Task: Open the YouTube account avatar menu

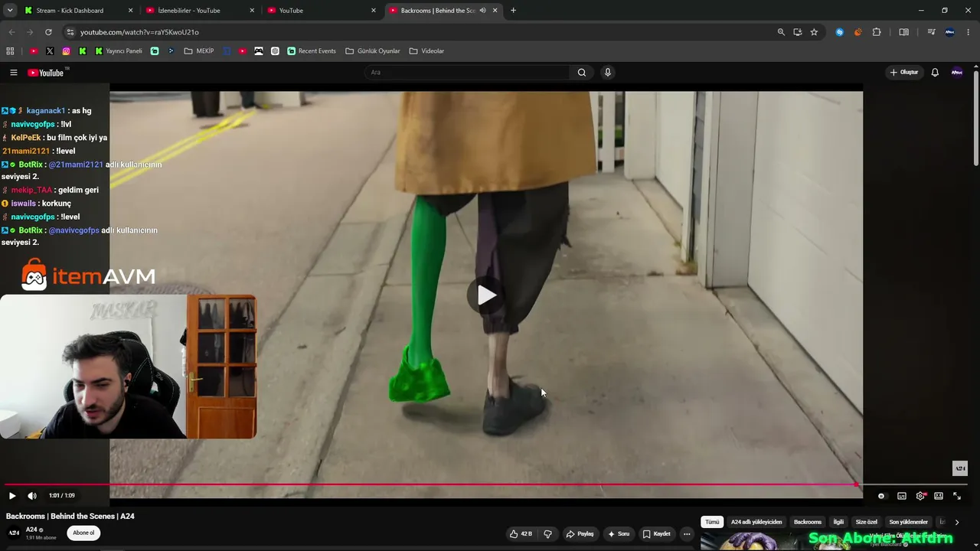Action: click(x=957, y=73)
